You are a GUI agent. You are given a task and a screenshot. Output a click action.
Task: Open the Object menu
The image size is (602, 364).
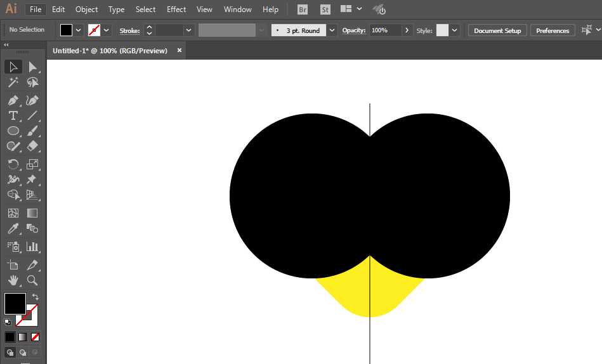tap(86, 10)
